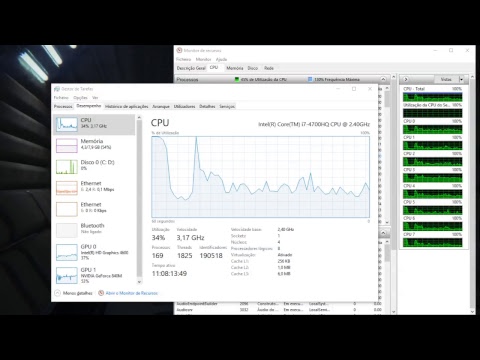The image size is (480, 360).
Task: Switch to Histórico de aplicações tab
Action: click(127, 106)
